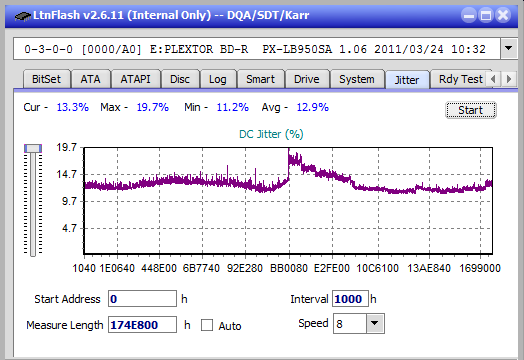
Task: Click the Cur value 13.3%
Action: (x=73, y=107)
